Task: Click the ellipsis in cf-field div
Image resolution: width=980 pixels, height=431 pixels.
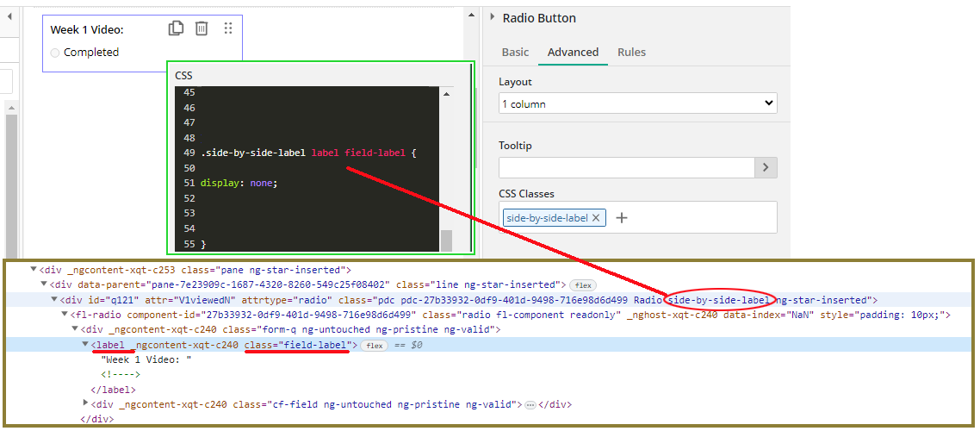Action: coord(530,405)
